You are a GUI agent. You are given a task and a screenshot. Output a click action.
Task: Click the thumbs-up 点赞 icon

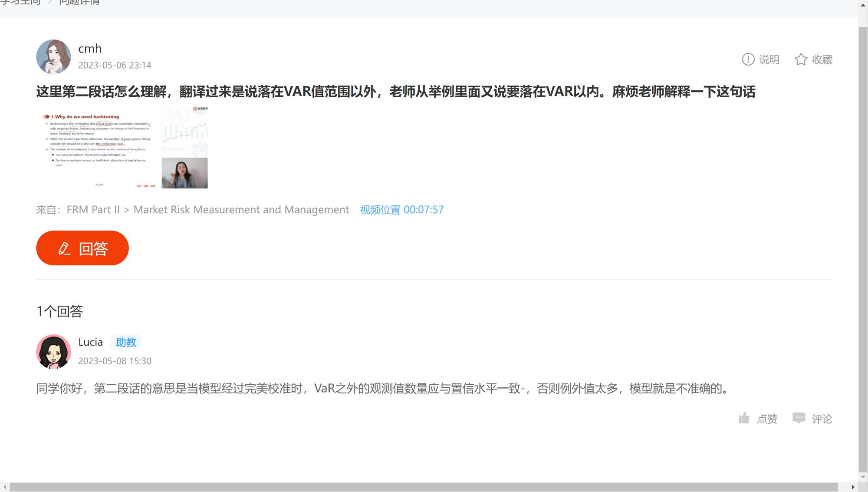(x=744, y=418)
